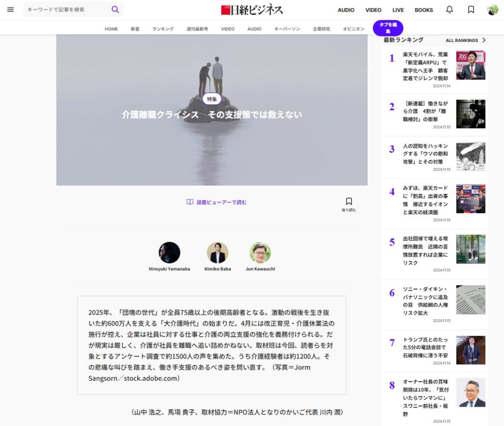
Task: Click the rank 8 article thumbnail image
Action: click(471, 393)
